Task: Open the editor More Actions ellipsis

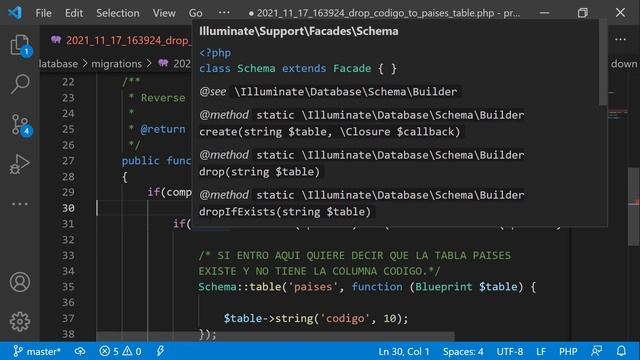Action: tap(620, 40)
